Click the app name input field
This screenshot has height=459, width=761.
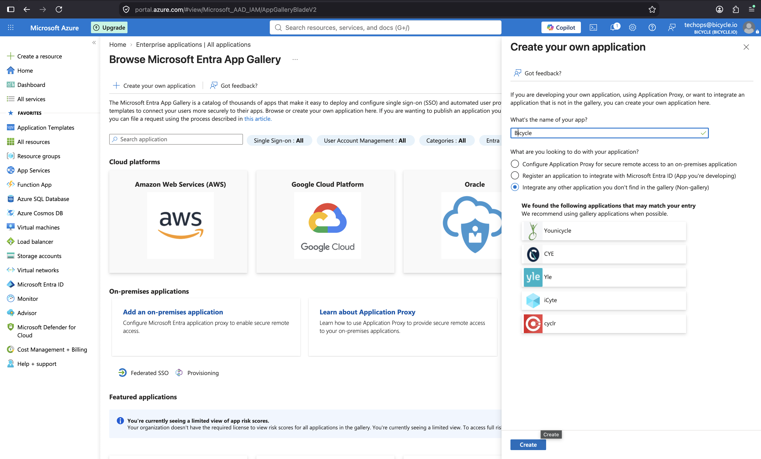coord(609,133)
